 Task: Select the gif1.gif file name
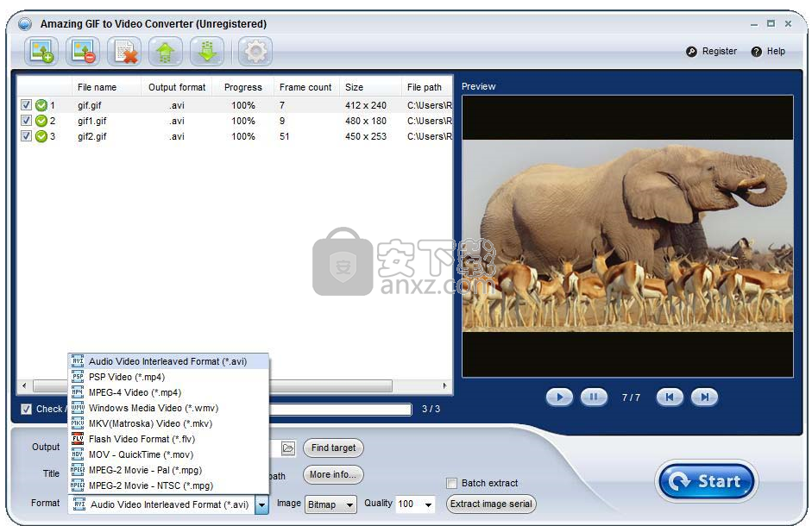(x=92, y=121)
